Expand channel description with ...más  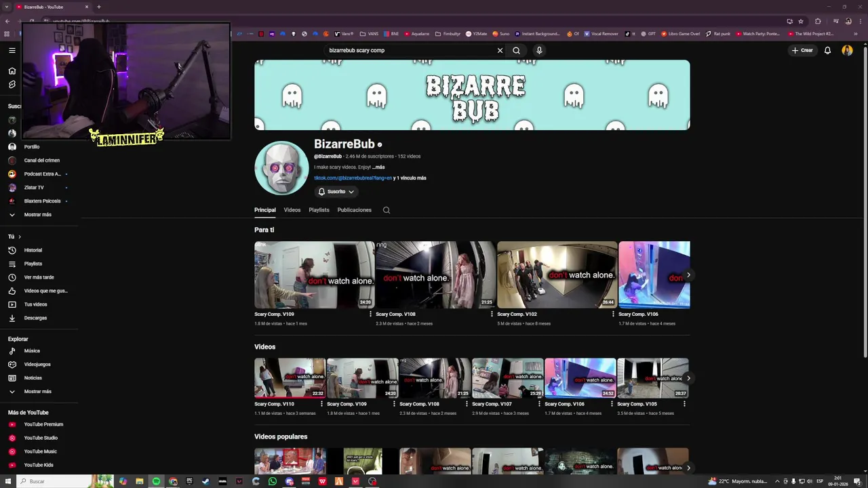[378, 167]
